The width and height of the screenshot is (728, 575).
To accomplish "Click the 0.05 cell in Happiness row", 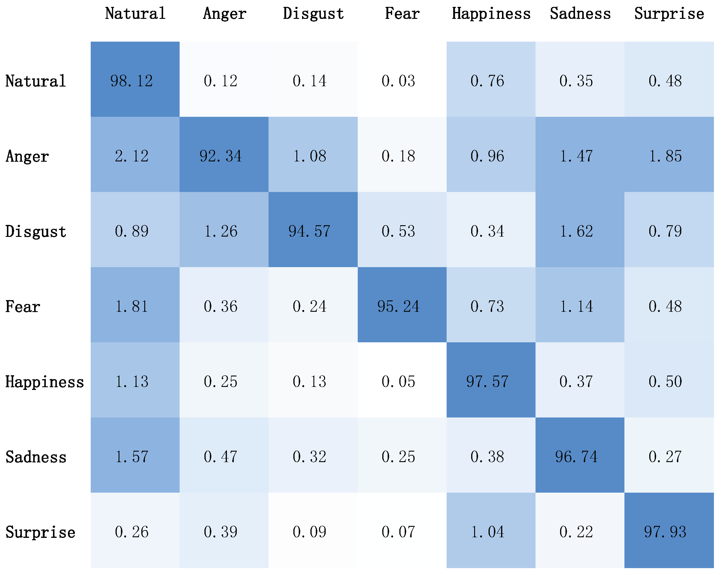I will [x=402, y=380].
